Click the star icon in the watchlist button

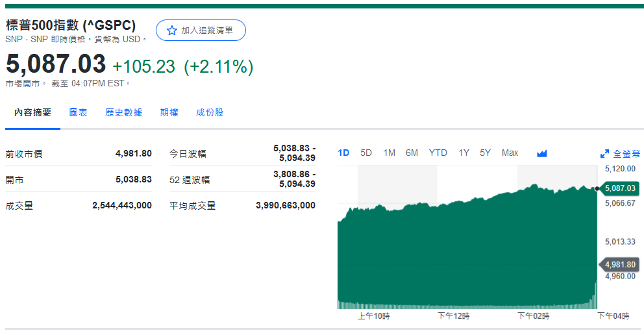pos(171,31)
